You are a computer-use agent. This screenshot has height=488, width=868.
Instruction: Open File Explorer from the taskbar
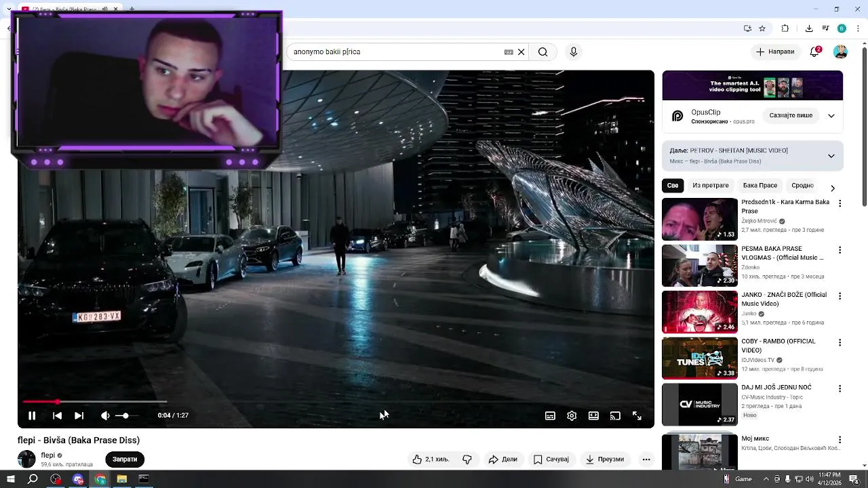click(x=122, y=479)
